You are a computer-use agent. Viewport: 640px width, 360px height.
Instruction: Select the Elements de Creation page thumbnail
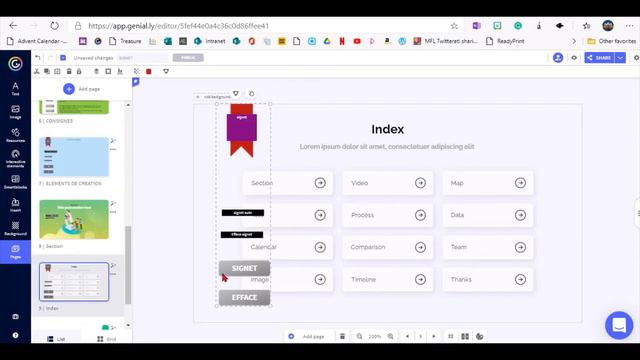click(74, 157)
